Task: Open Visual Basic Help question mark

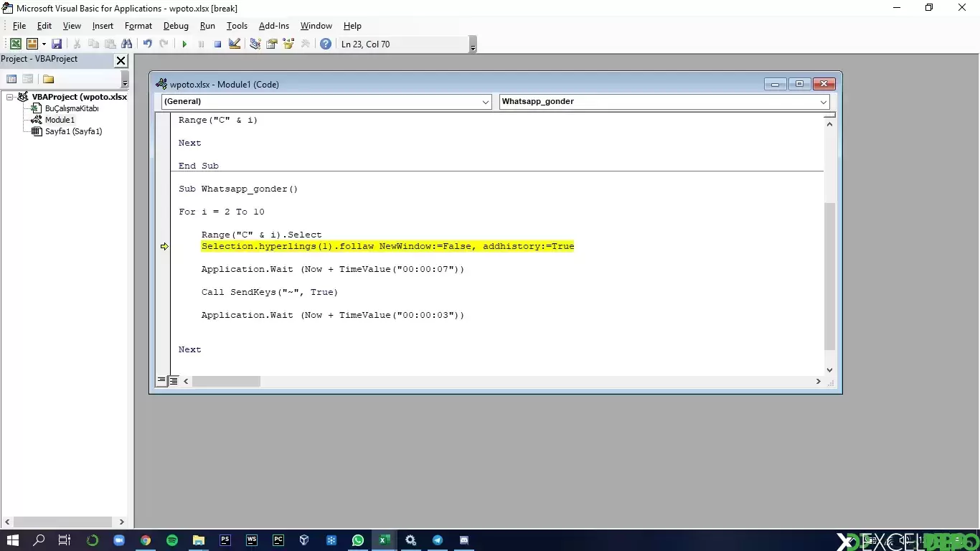Action: coord(326,44)
